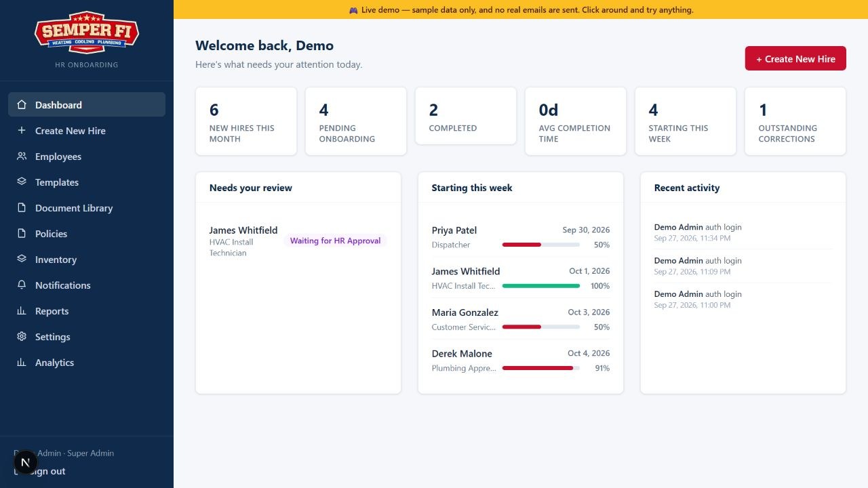The height and width of the screenshot is (488, 868).
Task: Select Derek Malone's name
Action: pyautogui.click(x=462, y=354)
